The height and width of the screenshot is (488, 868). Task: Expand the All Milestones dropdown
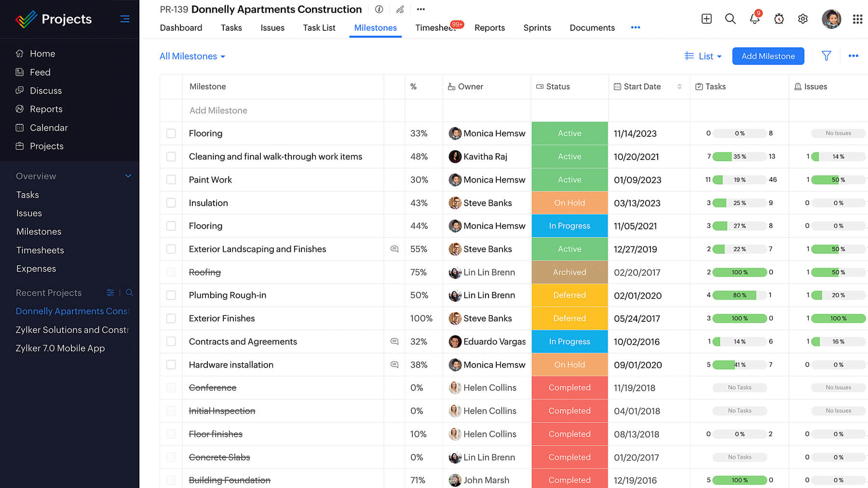click(192, 56)
